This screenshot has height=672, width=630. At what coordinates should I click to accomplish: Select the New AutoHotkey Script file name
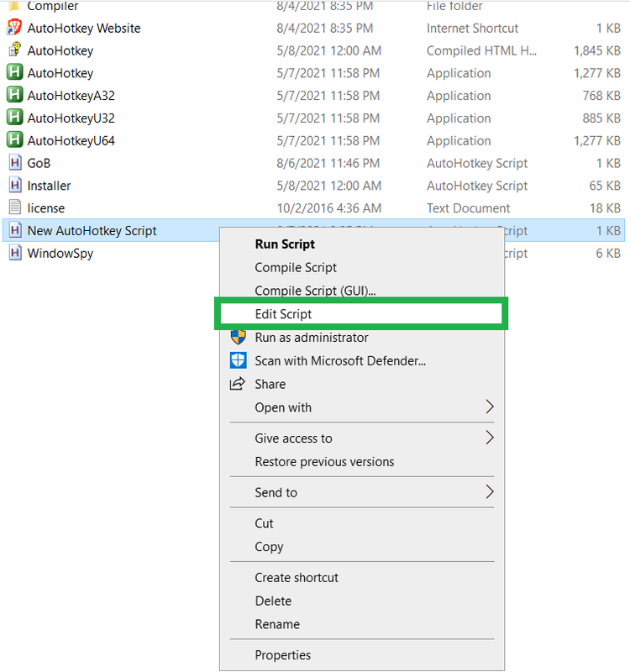click(x=92, y=230)
